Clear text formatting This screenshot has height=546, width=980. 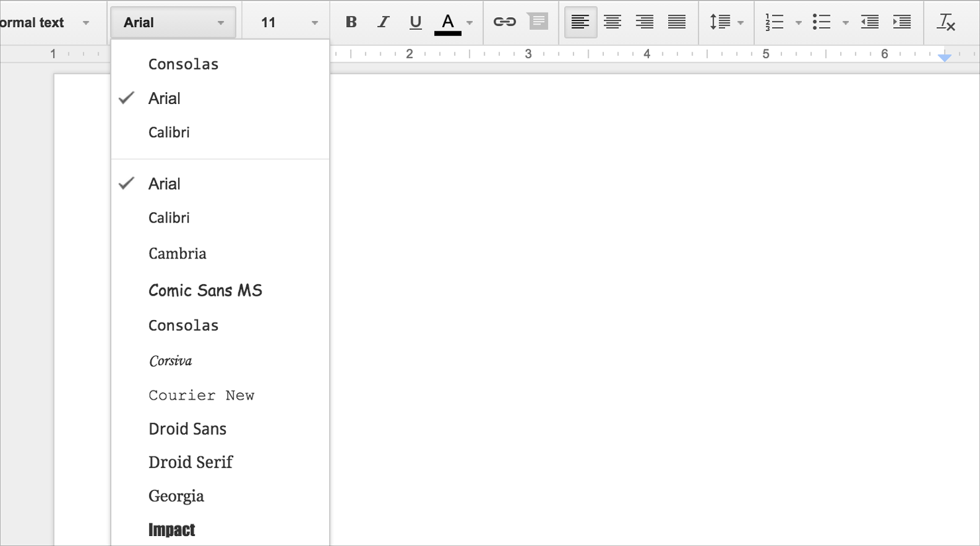tap(947, 23)
